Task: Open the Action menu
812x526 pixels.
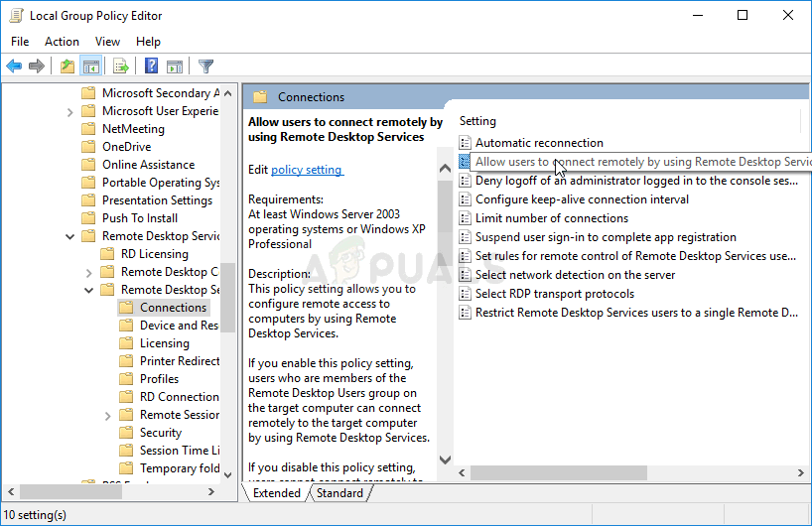Action: point(62,42)
